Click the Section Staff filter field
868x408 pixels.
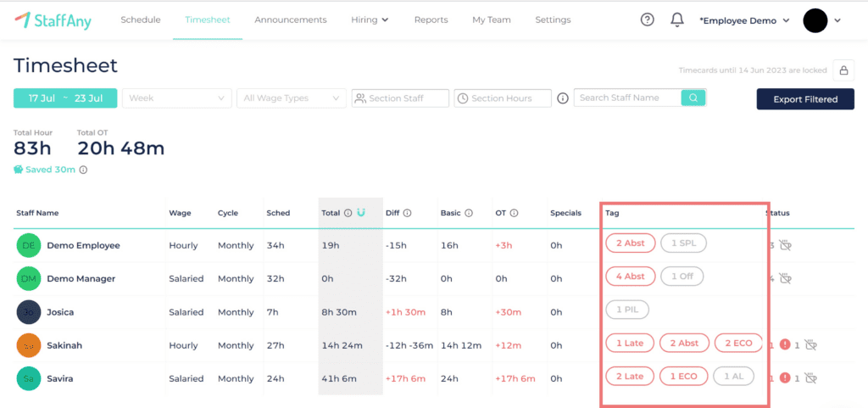click(400, 98)
